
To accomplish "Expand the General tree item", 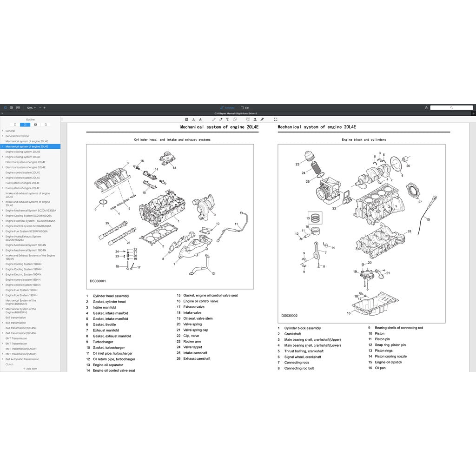I will [x=3, y=131].
